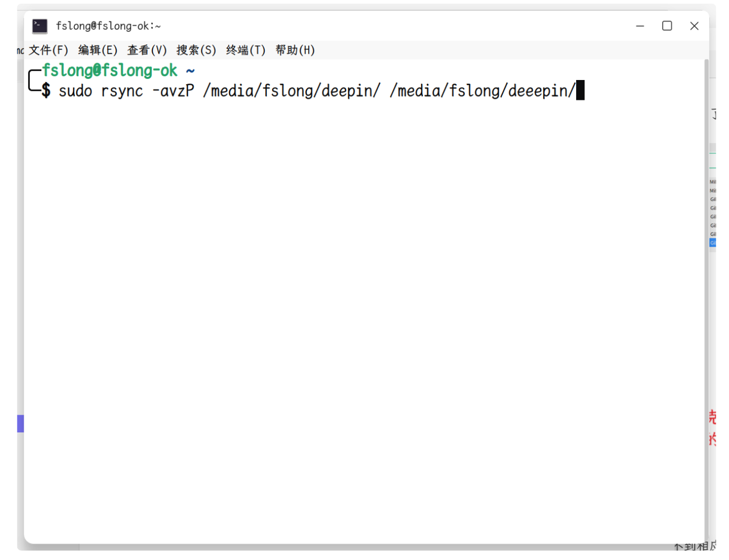Click the green fslong@fslong-ok prompt text
This screenshot has height=560, width=729.
tap(110, 71)
